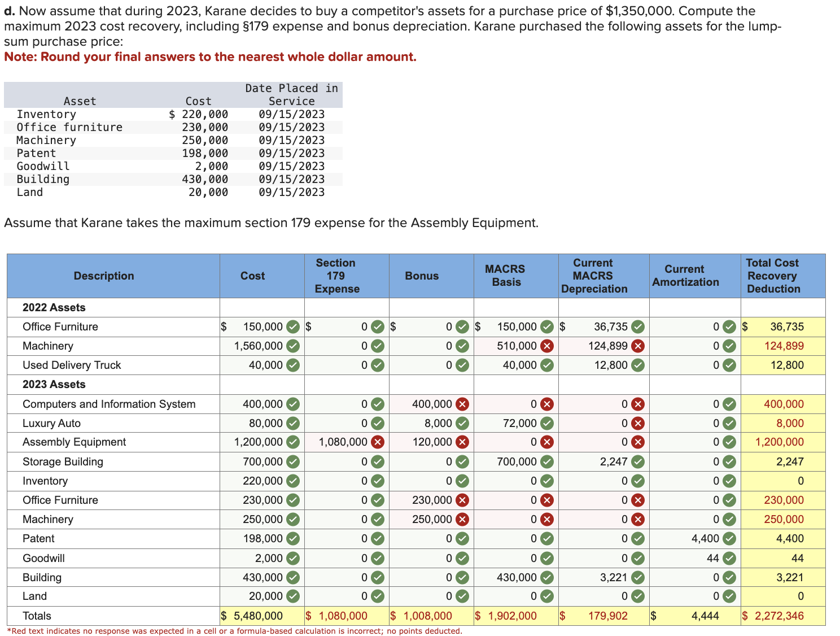Screen dimensions: 840x636
Task: Click the '*Red text indicates no response' footnote
Action: pyautogui.click(x=234, y=631)
